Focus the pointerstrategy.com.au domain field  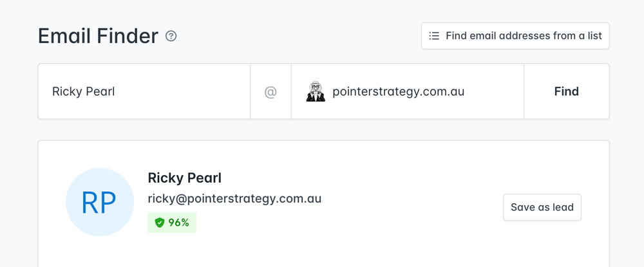coord(408,91)
